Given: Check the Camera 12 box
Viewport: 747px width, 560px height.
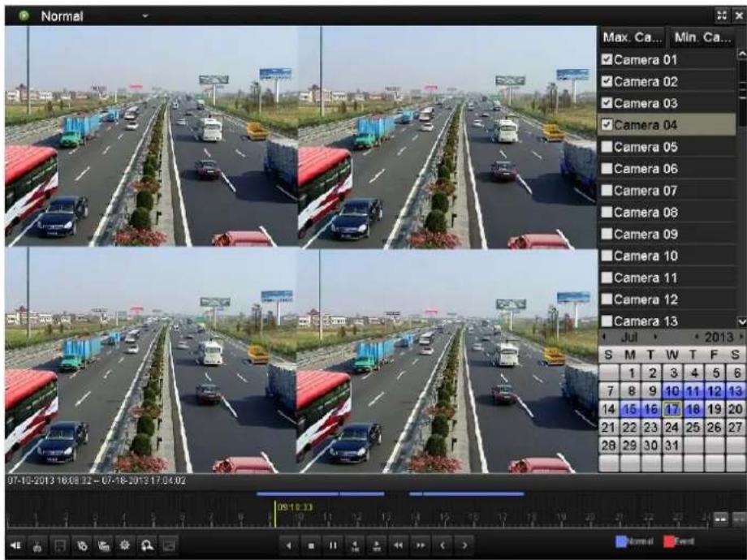Looking at the screenshot, I should point(607,299).
